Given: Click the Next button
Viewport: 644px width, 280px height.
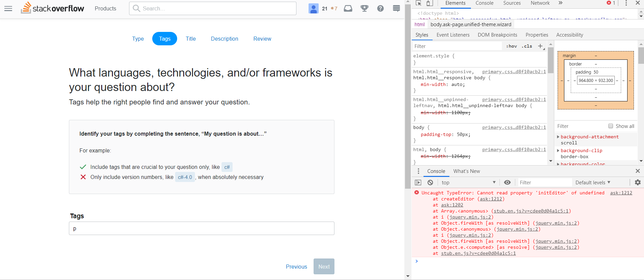Looking at the screenshot, I should [x=324, y=267].
